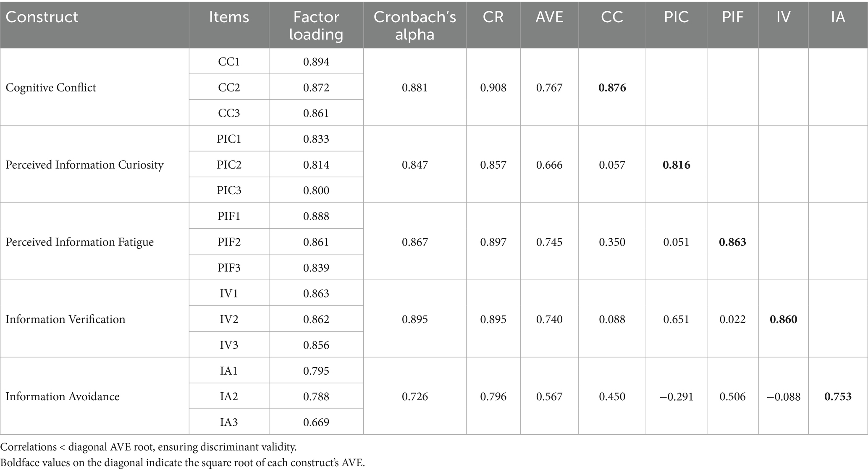Select the AVE column header

point(549,17)
